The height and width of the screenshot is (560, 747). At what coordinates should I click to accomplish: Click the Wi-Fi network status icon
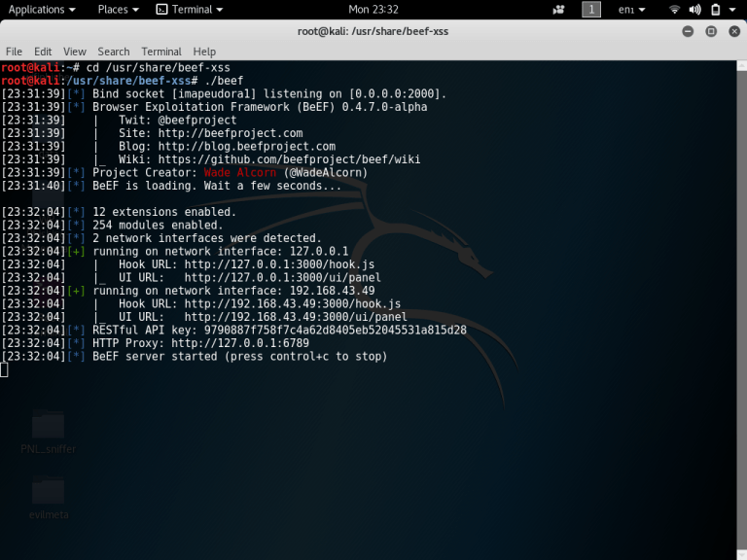(675, 10)
